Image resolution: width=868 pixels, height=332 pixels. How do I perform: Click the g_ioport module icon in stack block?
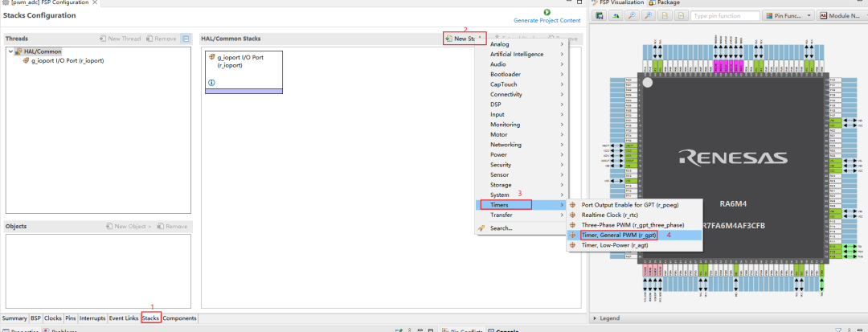pos(212,58)
